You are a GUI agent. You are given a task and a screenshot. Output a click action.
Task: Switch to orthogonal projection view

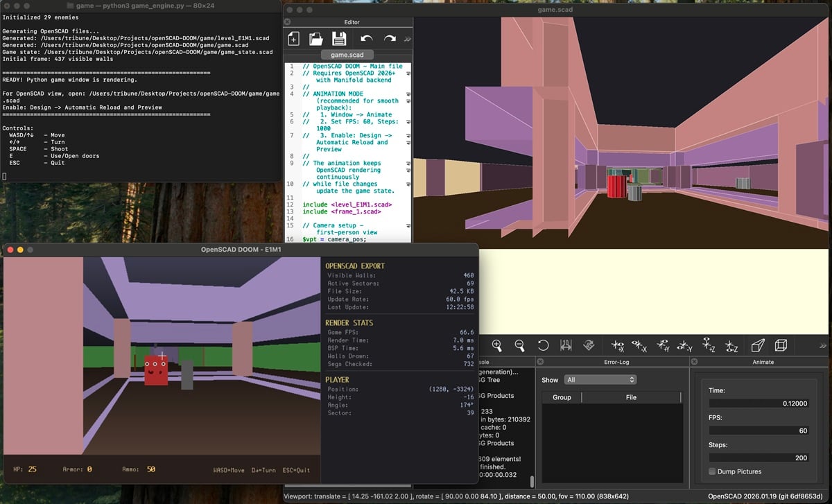click(x=781, y=345)
